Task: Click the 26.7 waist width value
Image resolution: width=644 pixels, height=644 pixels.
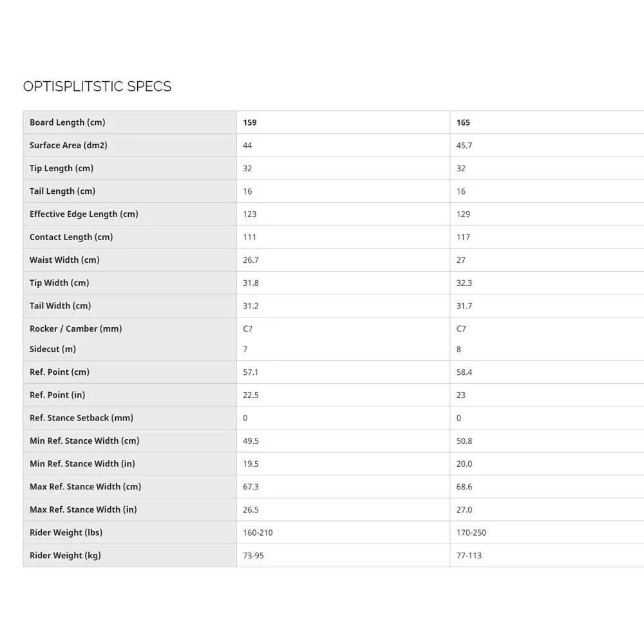Action: coord(251,260)
